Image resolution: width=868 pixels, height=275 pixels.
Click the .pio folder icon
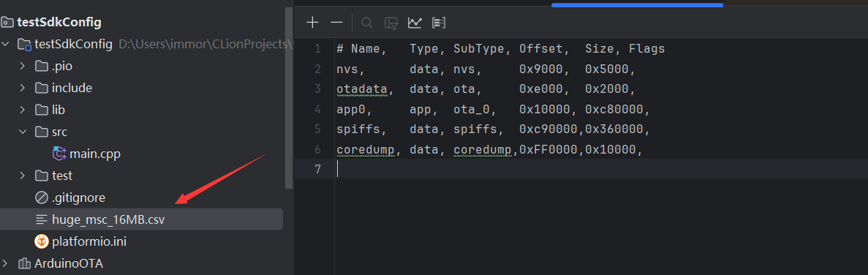coord(42,66)
